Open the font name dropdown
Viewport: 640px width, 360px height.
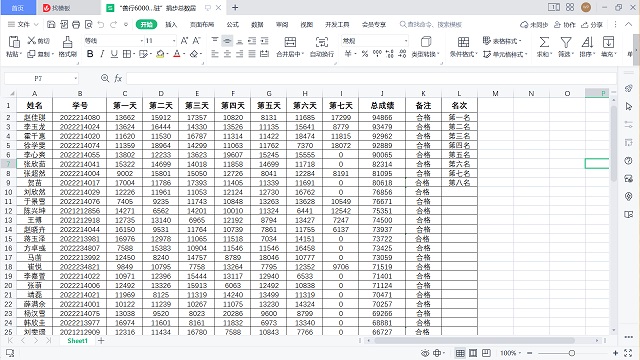[142, 41]
